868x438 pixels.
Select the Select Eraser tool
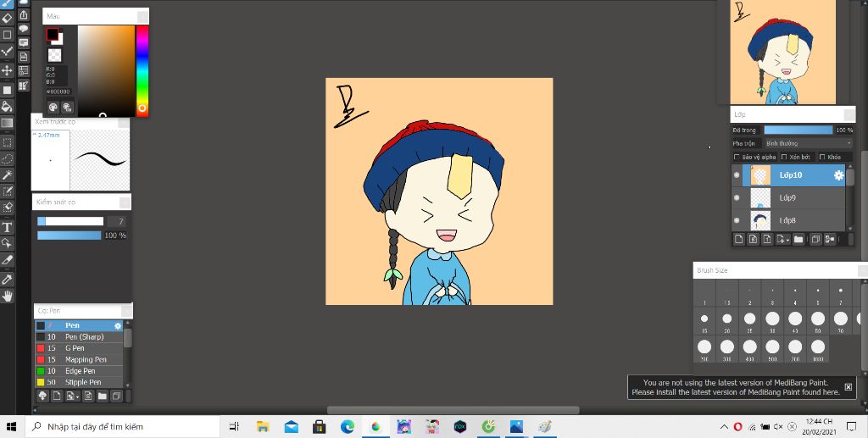[7, 208]
